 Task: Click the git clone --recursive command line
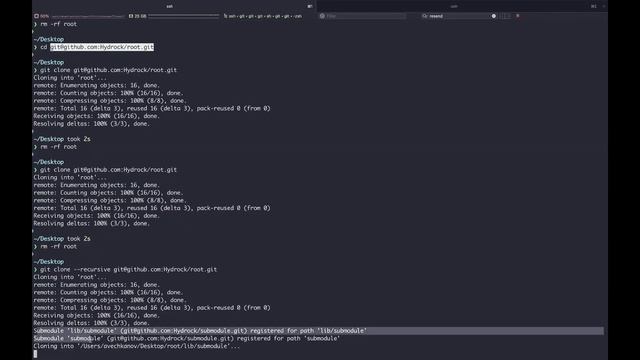click(128, 269)
